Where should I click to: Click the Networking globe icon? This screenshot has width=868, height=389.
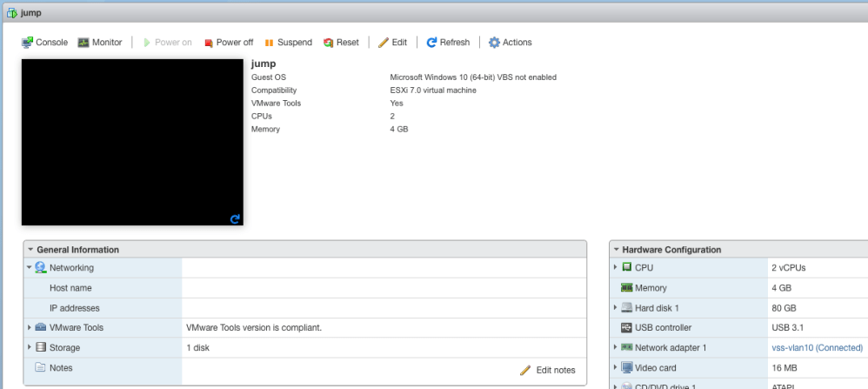point(40,268)
